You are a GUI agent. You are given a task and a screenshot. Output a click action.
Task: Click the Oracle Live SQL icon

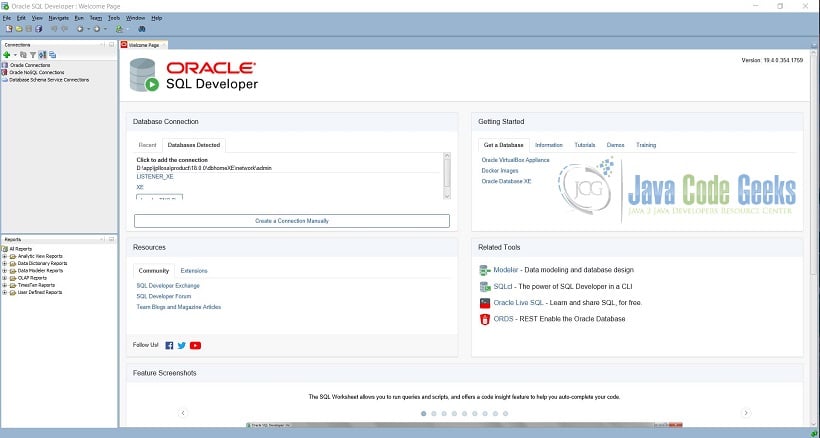coord(485,303)
